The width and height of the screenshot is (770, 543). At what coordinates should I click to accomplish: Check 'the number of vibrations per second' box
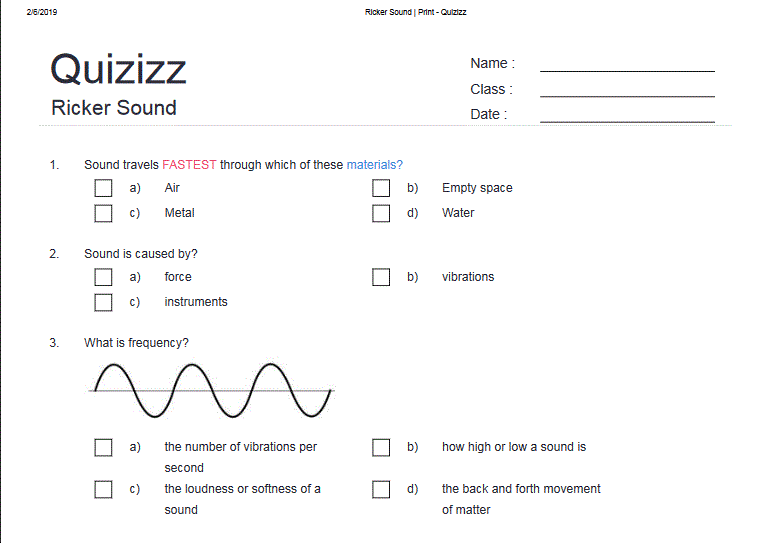(x=103, y=447)
